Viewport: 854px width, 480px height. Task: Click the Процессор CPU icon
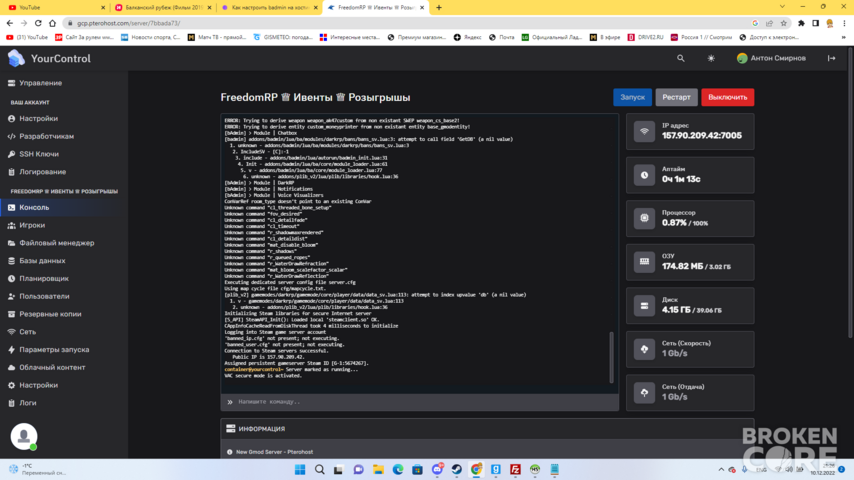(x=644, y=218)
